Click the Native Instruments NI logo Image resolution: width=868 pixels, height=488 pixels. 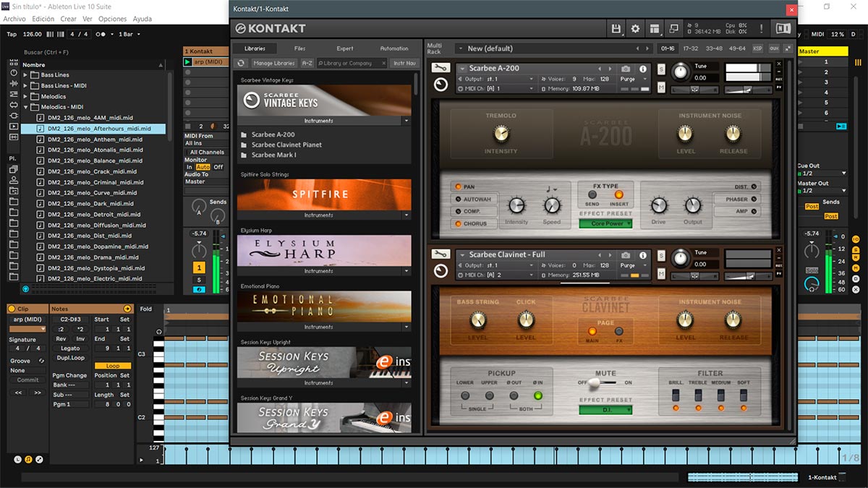point(783,29)
